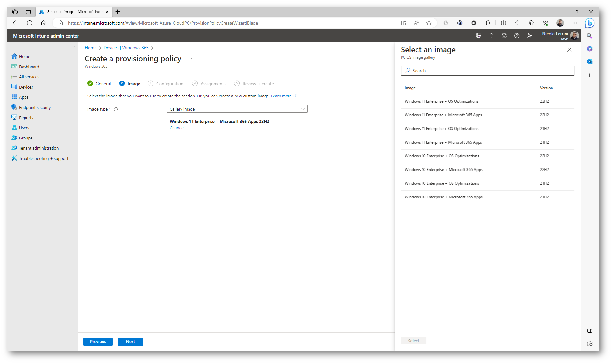This screenshot has width=612, height=364.
Task: Open Reports in the sidebar
Action: [x=22, y=118]
